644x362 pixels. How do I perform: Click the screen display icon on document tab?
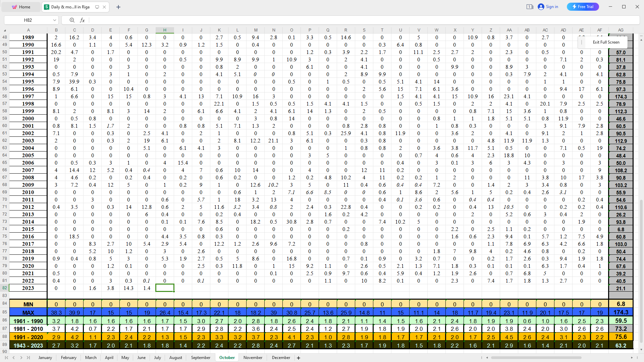click(97, 7)
